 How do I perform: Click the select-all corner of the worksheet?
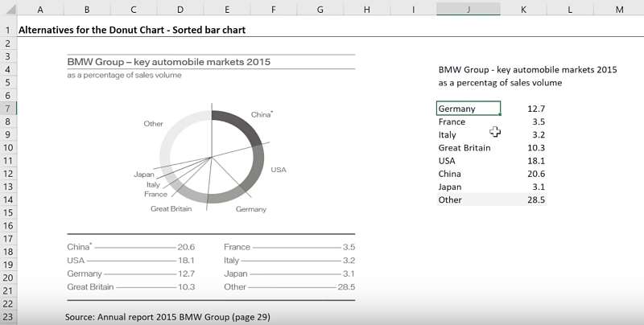pyautogui.click(x=7, y=8)
